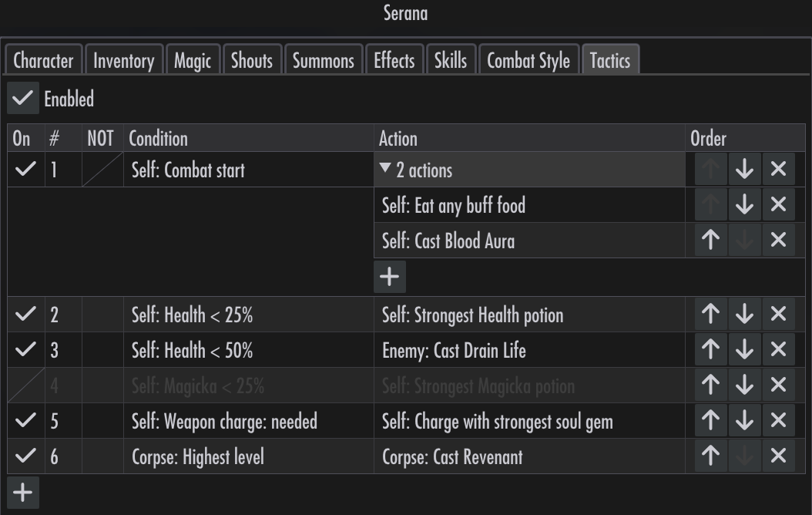Image resolution: width=812 pixels, height=515 pixels.
Task: Move the Cast Revenant rule up
Action: tap(710, 456)
